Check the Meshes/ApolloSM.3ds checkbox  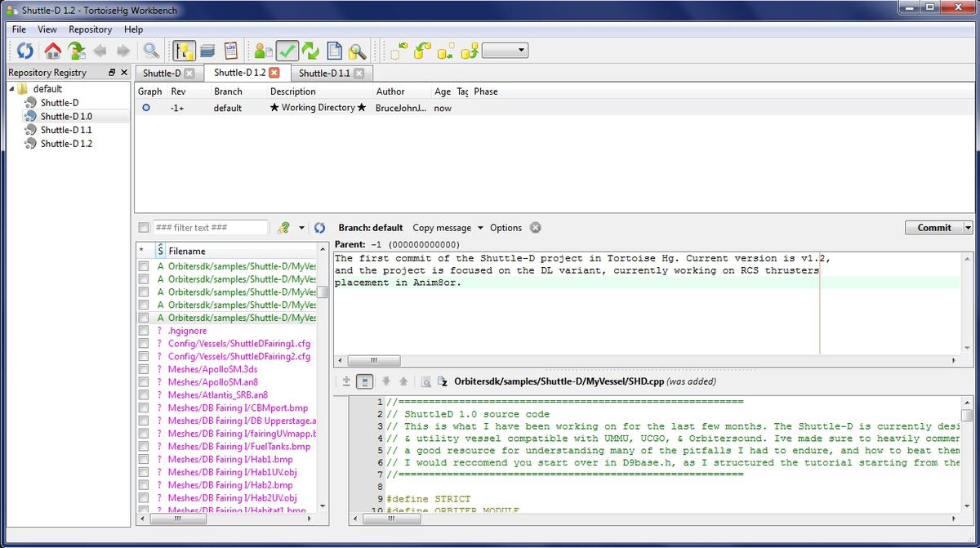pyautogui.click(x=144, y=369)
